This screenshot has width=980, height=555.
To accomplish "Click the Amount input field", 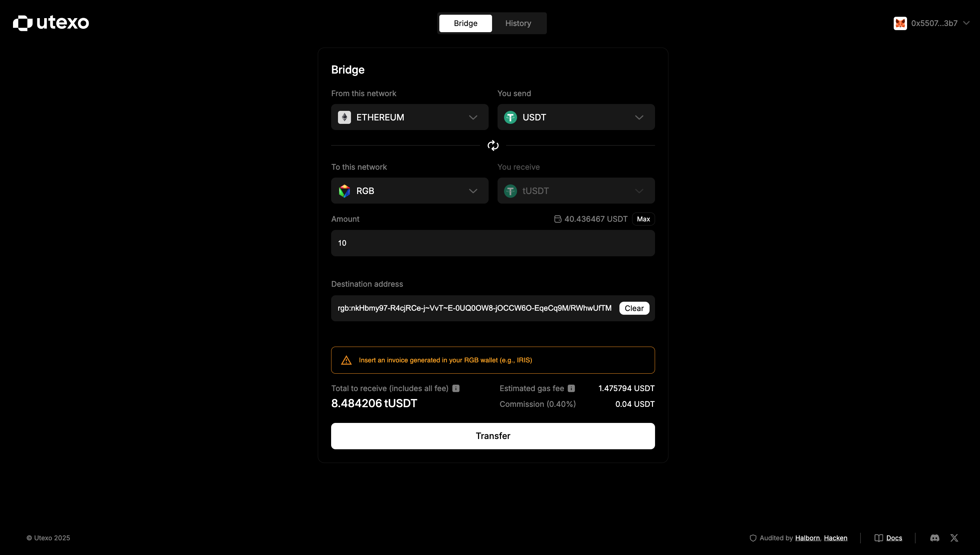I will (x=492, y=243).
